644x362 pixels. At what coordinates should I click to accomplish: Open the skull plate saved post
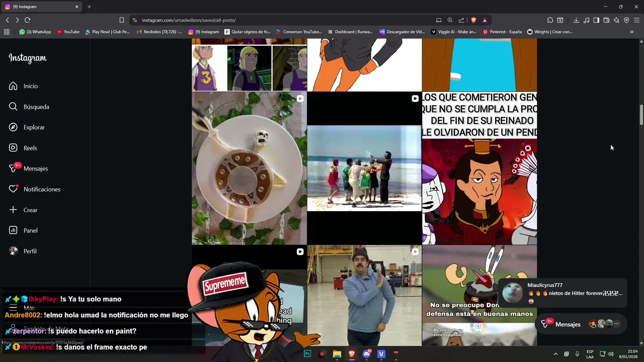pyautogui.click(x=249, y=168)
